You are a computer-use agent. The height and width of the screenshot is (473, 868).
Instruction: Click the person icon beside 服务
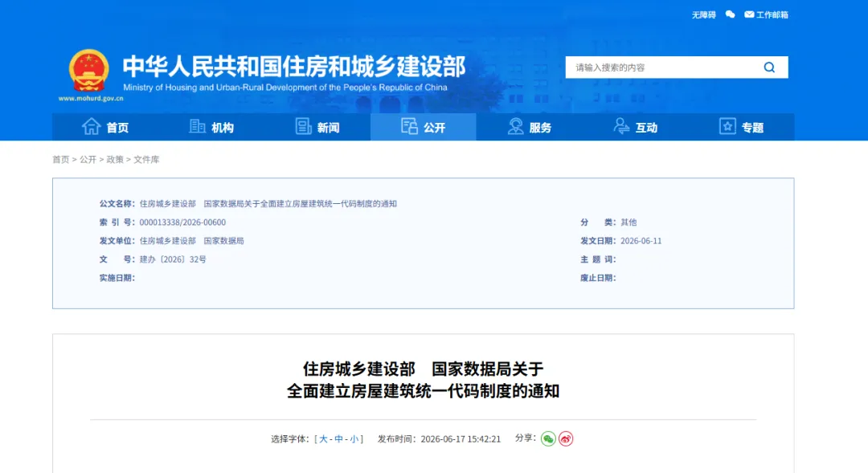[x=515, y=127]
